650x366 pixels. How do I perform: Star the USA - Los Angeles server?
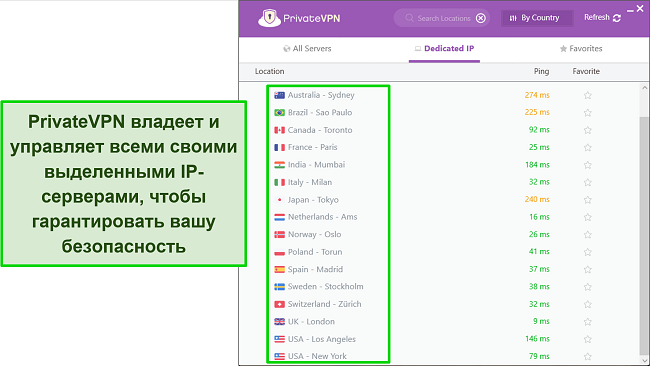[587, 339]
